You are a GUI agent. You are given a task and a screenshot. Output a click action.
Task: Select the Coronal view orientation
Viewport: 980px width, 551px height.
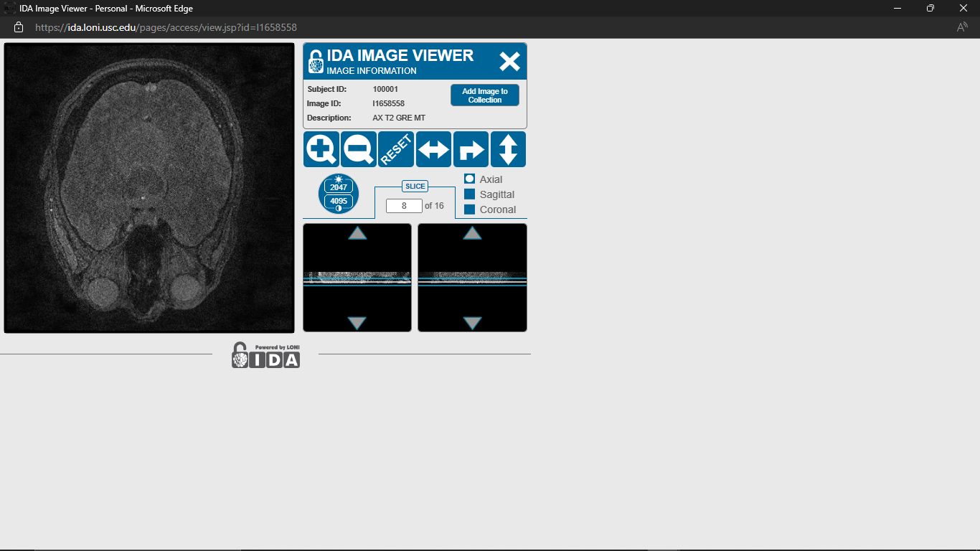point(470,209)
